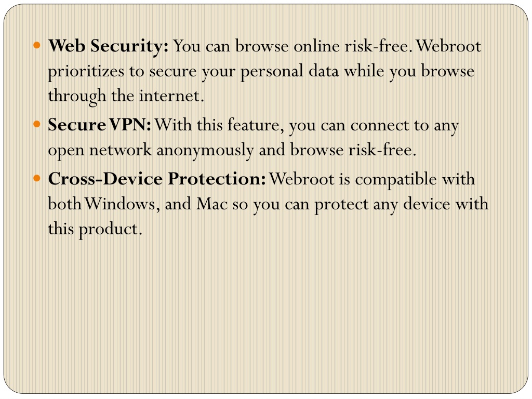Screen dimensions: 532x399
Task: Click the words "personal data"
Action: point(289,72)
